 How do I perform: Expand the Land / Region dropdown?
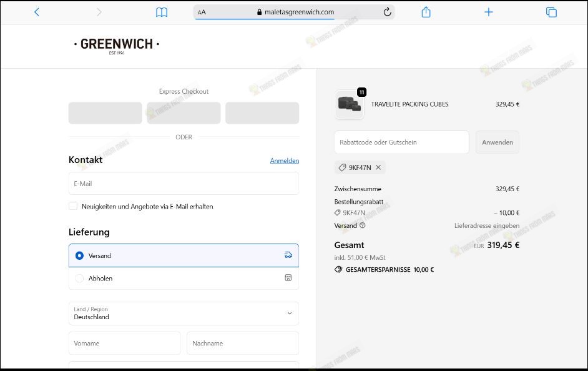184,314
